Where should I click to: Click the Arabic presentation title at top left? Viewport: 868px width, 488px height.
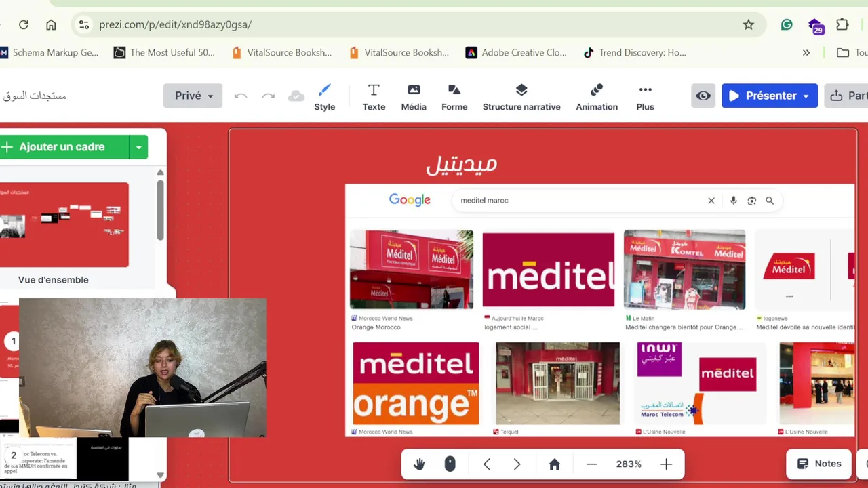click(34, 96)
